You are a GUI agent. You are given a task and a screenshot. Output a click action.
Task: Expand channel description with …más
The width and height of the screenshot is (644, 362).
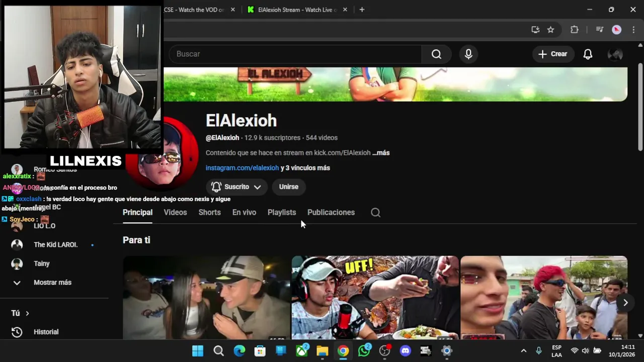point(381,153)
